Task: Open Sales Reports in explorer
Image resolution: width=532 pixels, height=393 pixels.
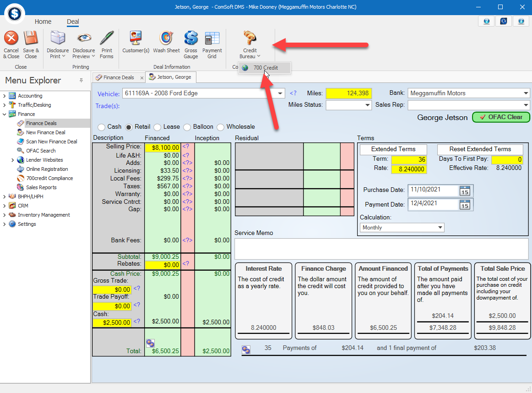Action: coord(41,187)
